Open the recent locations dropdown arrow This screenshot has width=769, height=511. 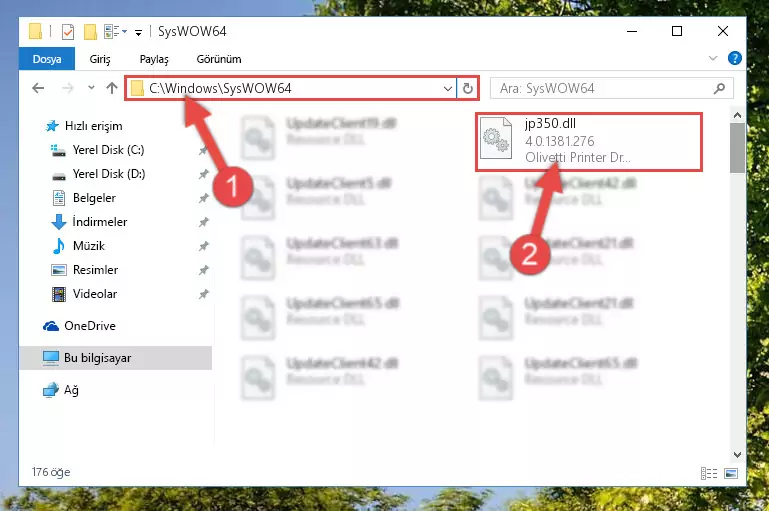[x=91, y=88]
